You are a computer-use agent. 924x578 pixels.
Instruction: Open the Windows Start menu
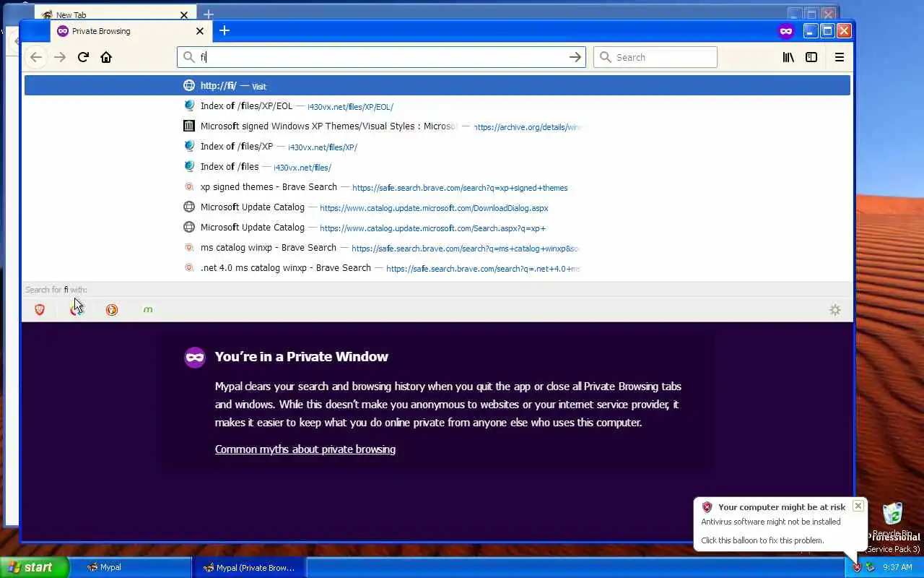(35, 567)
